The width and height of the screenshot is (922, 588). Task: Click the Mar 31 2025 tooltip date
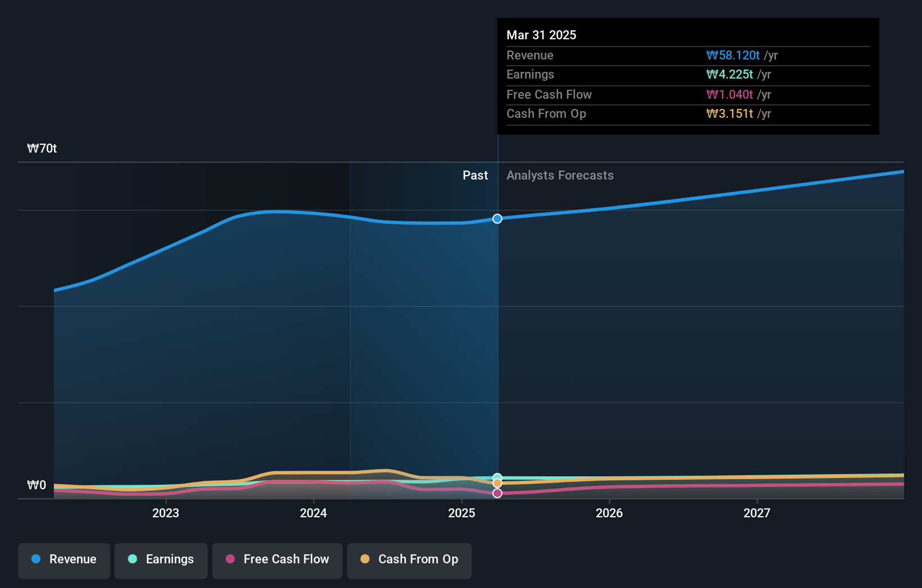click(541, 35)
